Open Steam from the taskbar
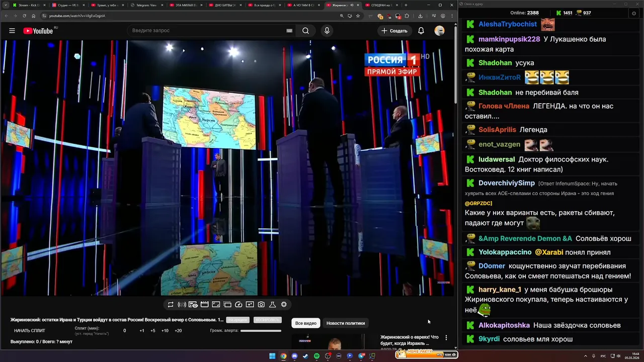Viewport: 644px width, 362px height. [305, 356]
